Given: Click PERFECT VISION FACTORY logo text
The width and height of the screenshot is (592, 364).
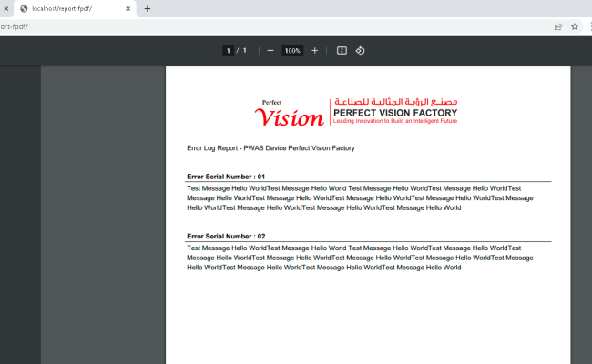Looking at the screenshot, I should [395, 113].
